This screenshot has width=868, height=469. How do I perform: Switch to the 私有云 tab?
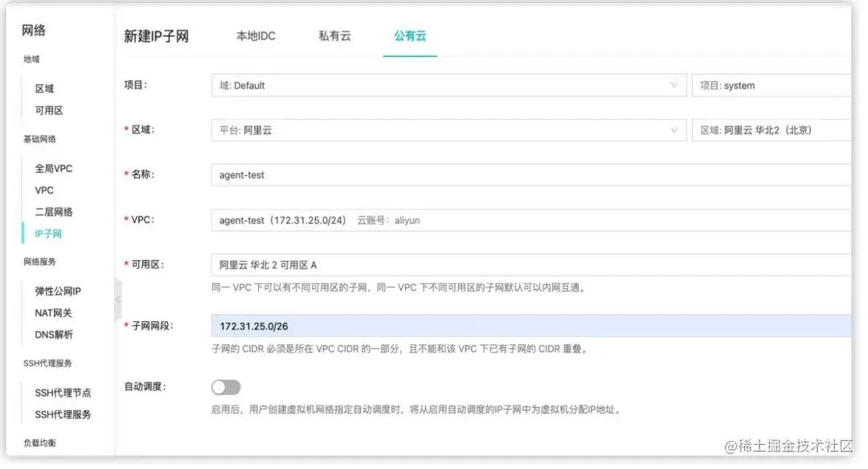334,36
